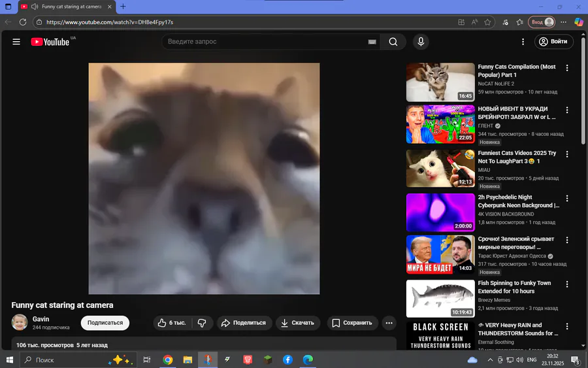588x368 pixels.
Task: Open browser settings and more menu
Action: [563, 22]
